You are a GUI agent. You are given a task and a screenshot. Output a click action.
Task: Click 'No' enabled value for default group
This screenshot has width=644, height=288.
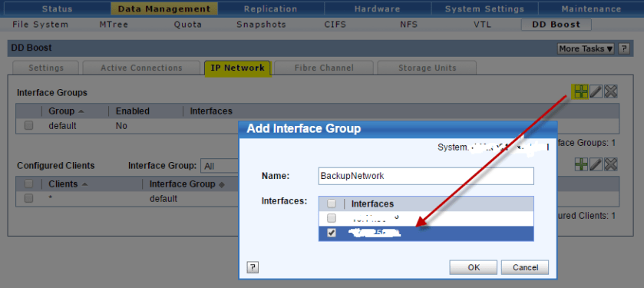pos(121,126)
